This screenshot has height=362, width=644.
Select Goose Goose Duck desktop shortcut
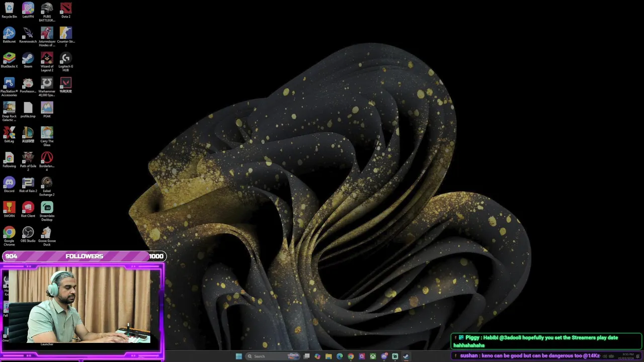[x=47, y=236]
